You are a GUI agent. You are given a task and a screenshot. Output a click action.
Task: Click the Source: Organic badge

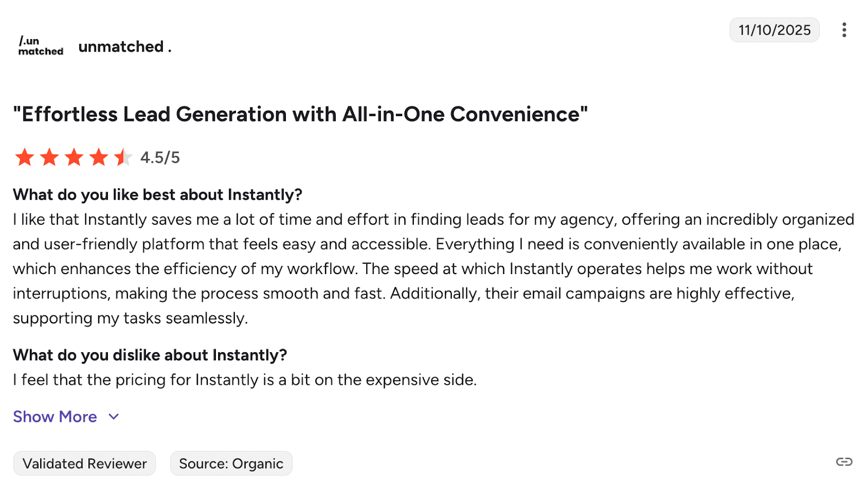(231, 463)
